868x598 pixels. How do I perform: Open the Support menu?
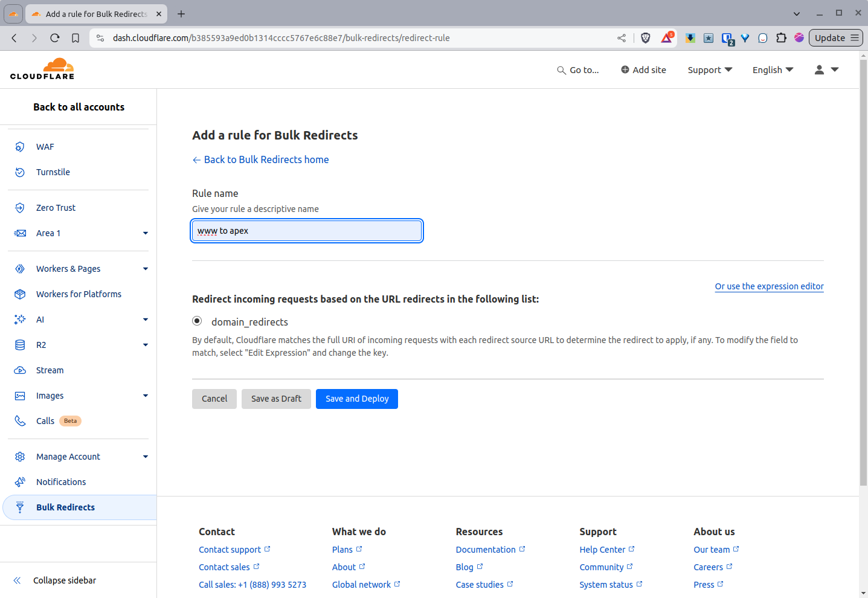point(709,69)
